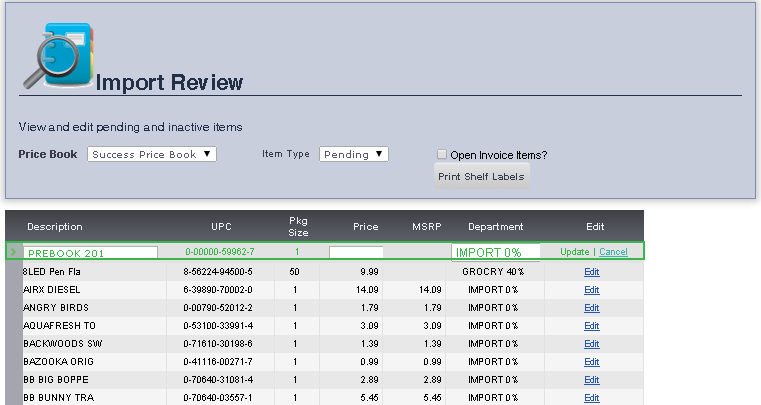Viewport: 761px width, 405px height.
Task: Click the Print Shelf Labels button
Action: tap(481, 176)
